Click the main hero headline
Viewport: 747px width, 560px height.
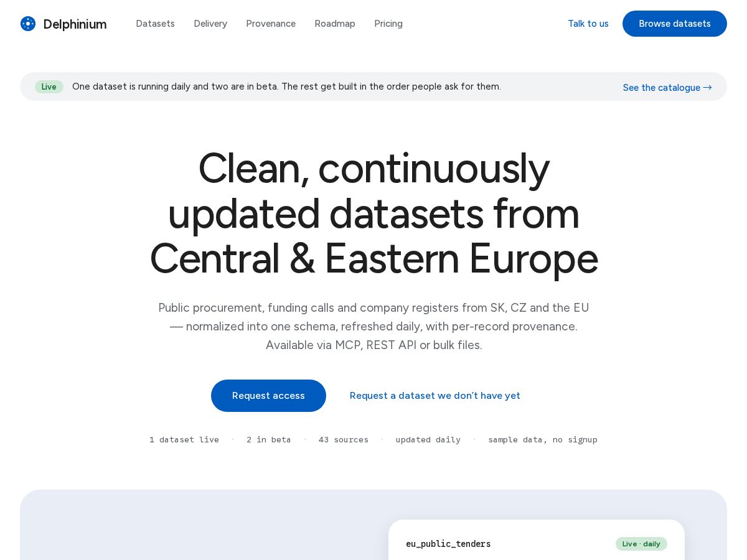coord(374,213)
